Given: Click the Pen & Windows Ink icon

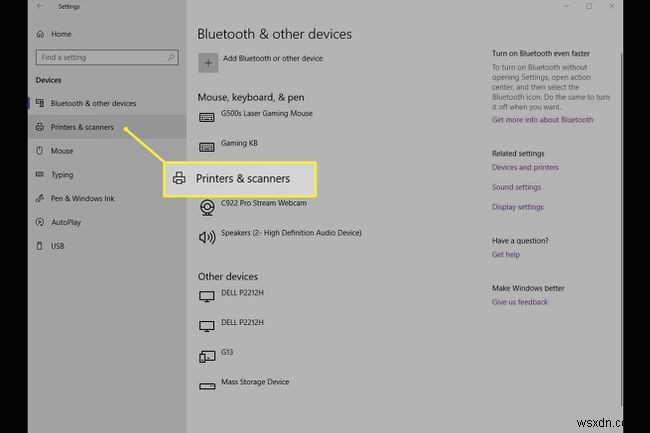Looking at the screenshot, I should point(40,198).
